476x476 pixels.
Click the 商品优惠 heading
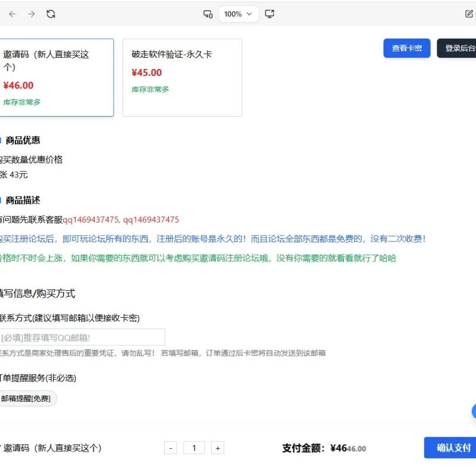coord(23,140)
